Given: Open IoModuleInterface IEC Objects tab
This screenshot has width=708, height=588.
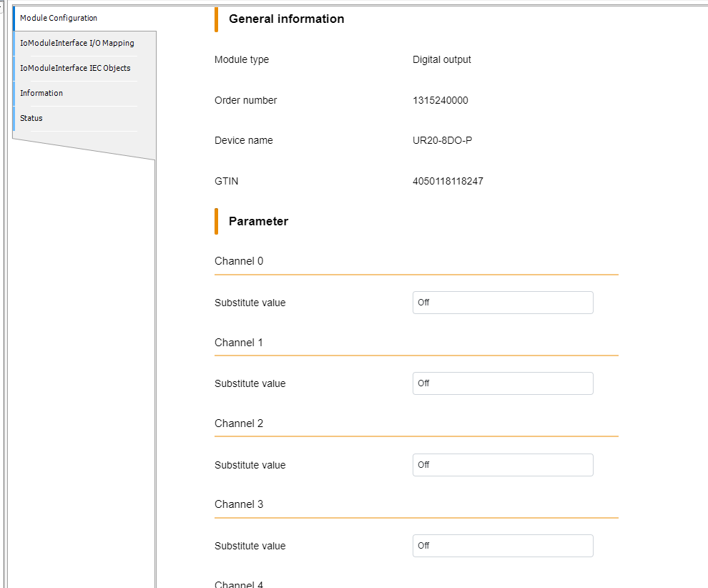Looking at the screenshot, I should [x=75, y=68].
